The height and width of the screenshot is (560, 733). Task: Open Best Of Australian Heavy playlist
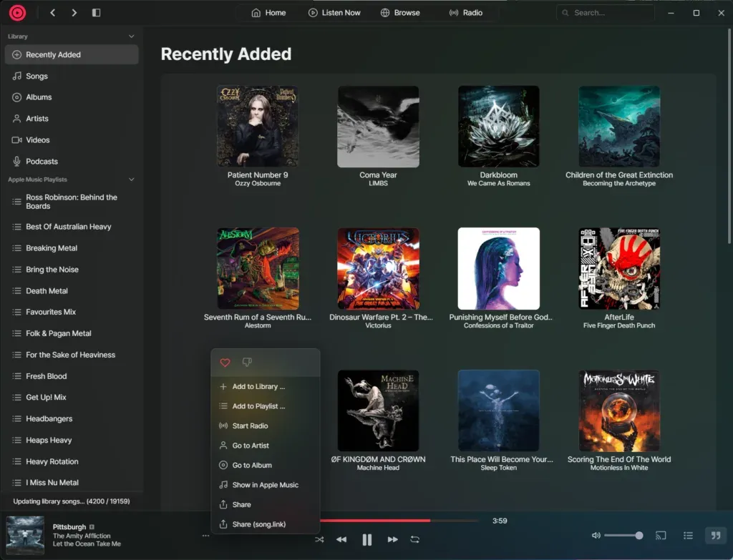[x=72, y=227]
